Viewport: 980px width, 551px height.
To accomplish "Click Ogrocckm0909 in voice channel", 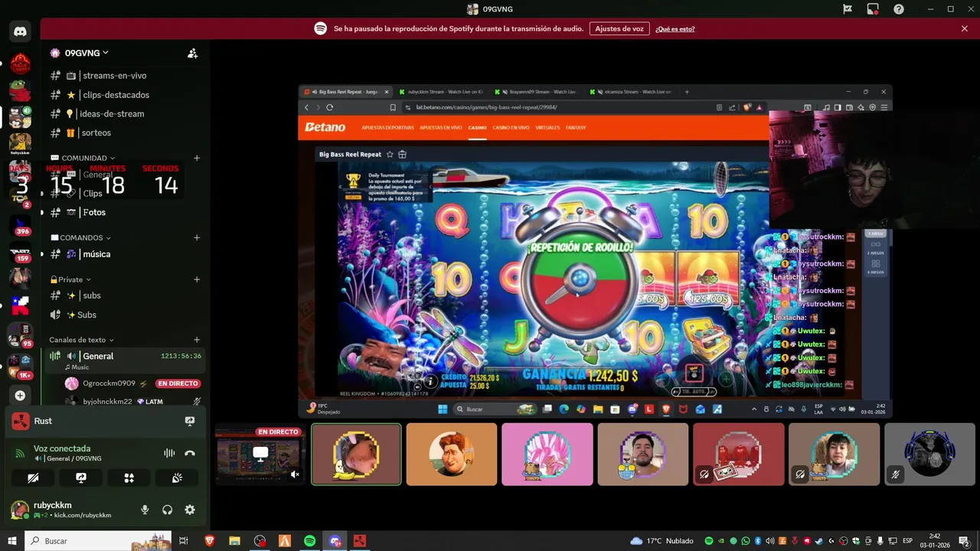I will coord(132,383).
